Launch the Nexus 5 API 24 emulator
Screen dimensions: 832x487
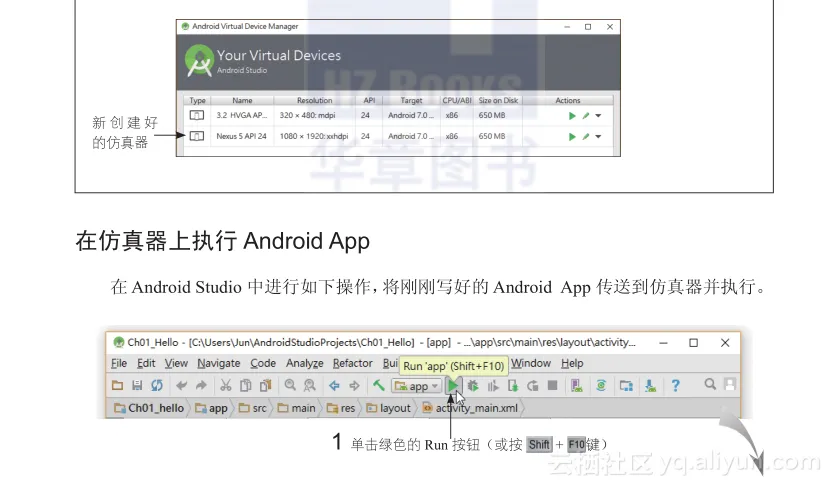coord(572,136)
